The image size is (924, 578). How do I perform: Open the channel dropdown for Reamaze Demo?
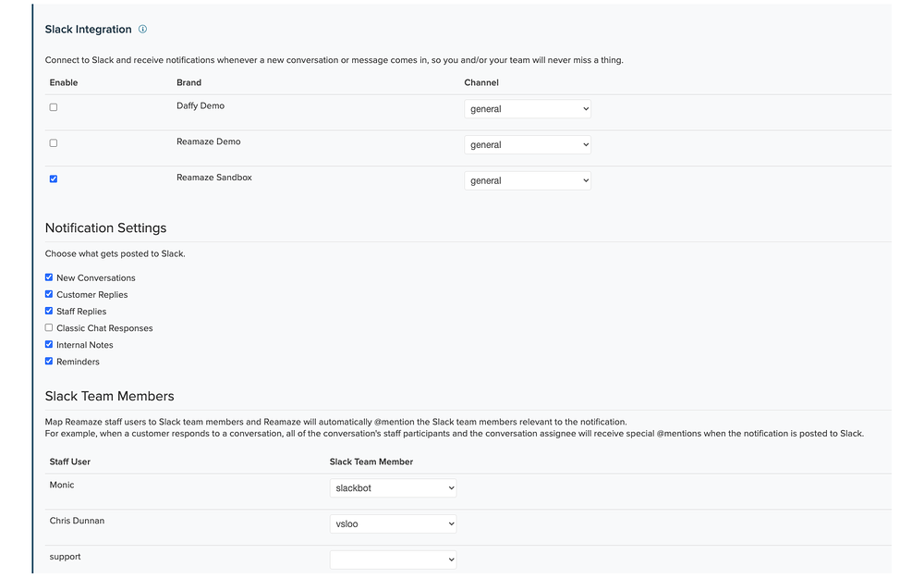[528, 145]
